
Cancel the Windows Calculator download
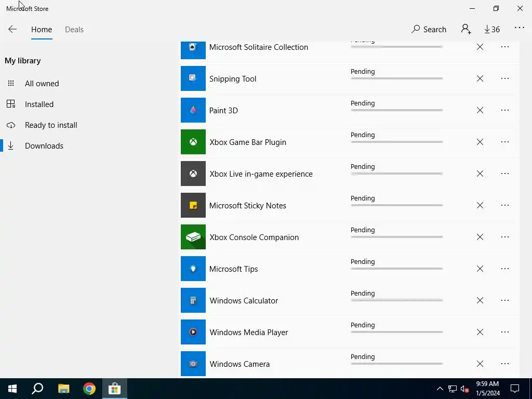[x=480, y=300]
